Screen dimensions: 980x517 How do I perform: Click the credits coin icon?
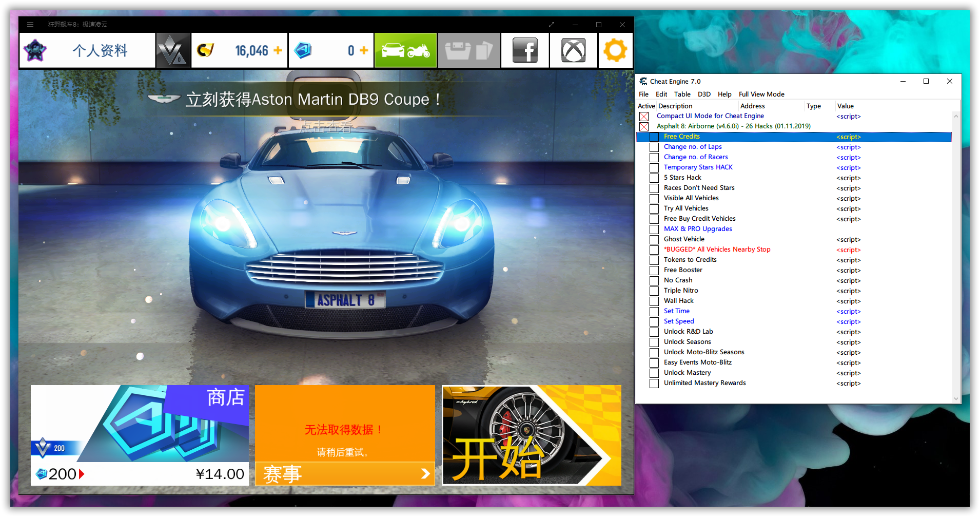[x=205, y=50]
